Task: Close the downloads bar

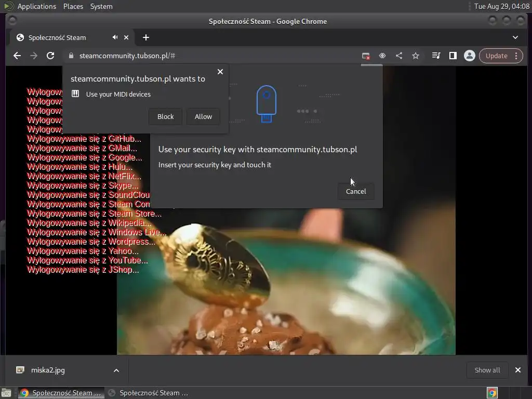Action: point(518,370)
